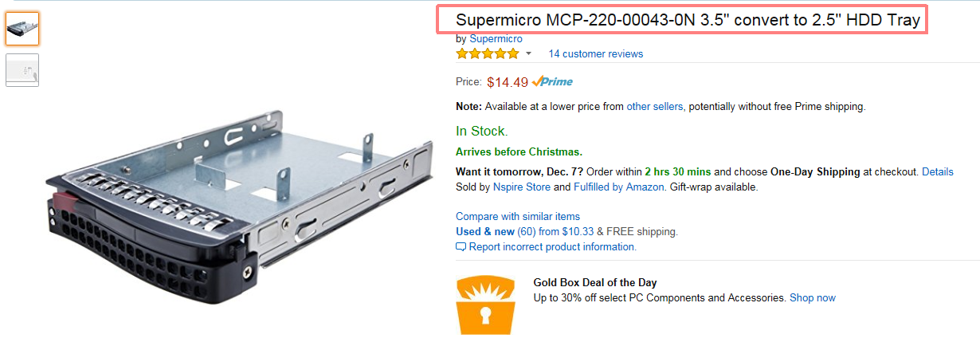The image size is (980, 350).
Task: Click the five-star rating icon
Action: tap(487, 53)
